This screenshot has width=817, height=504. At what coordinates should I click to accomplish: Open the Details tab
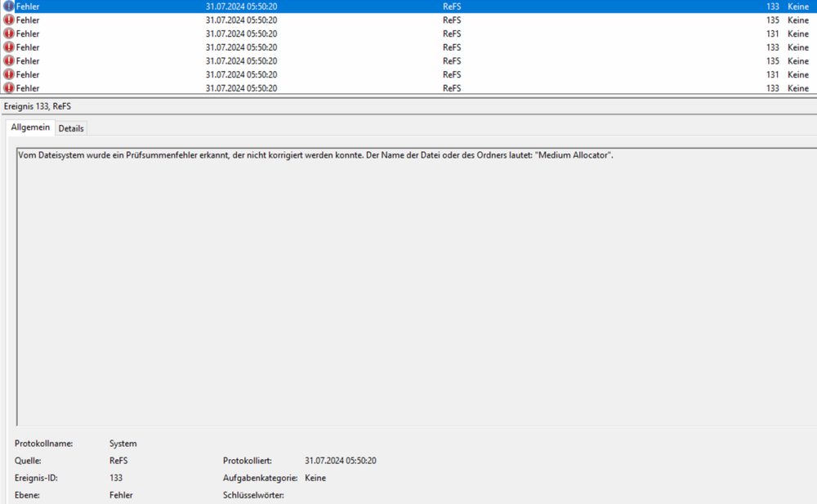71,128
